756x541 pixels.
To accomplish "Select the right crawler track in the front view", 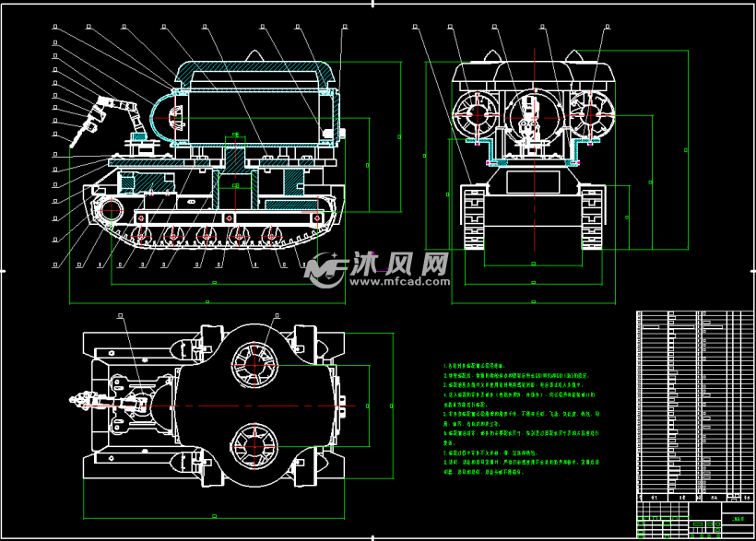I will click(x=590, y=216).
